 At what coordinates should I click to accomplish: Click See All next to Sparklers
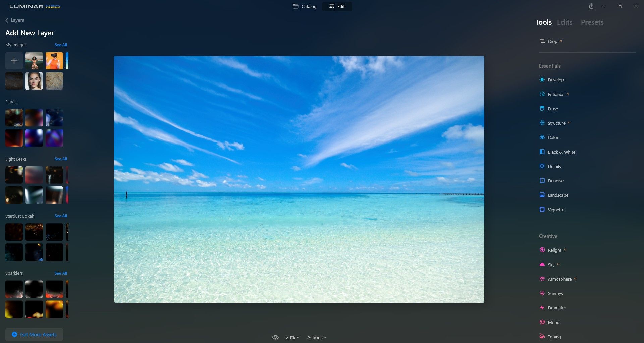[x=61, y=273]
